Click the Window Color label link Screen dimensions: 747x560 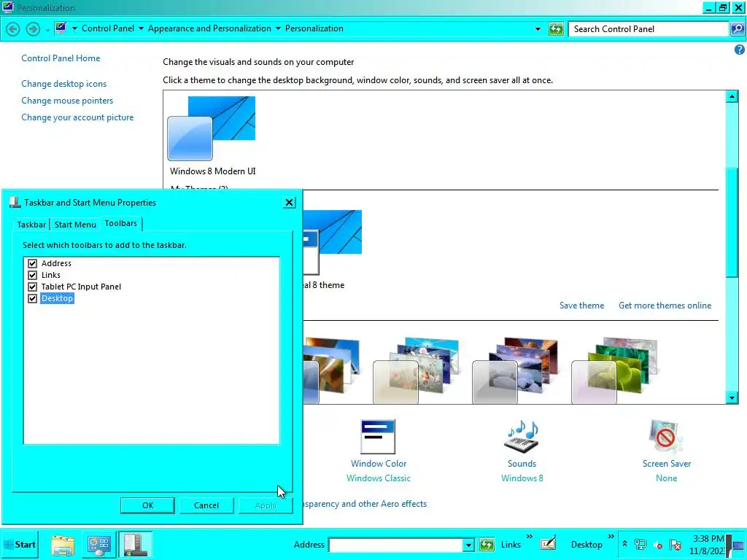coord(379,464)
